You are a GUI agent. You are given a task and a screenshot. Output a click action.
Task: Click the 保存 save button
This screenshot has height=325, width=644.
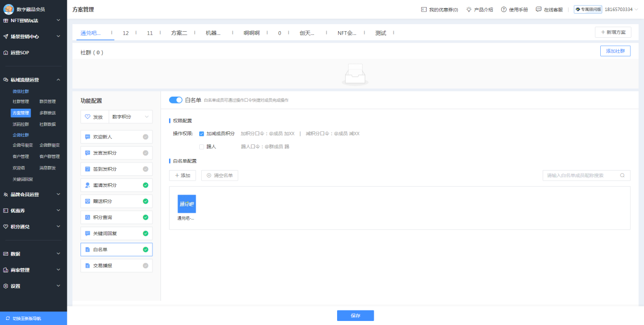coord(355,315)
